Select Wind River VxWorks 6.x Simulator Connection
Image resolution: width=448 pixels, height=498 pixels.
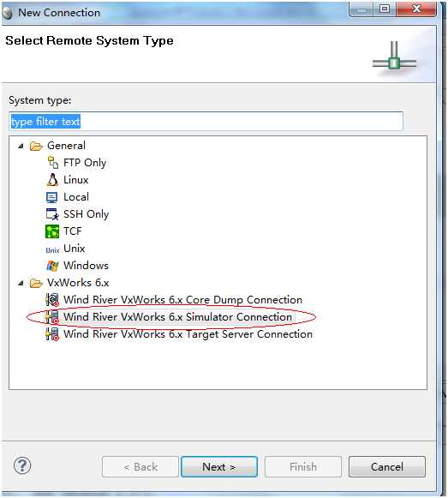177,316
